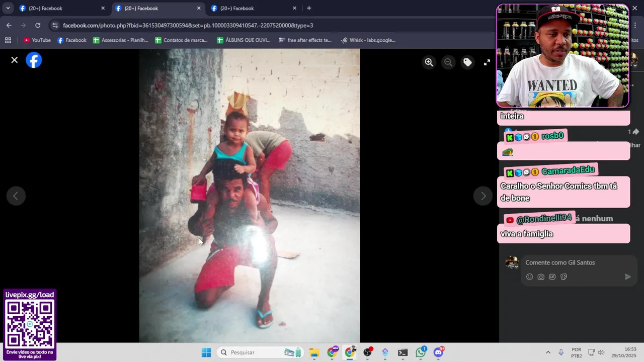The image size is (644, 362).
Task: Open Whisk - labs.google... bookmark
Action: click(x=368, y=40)
